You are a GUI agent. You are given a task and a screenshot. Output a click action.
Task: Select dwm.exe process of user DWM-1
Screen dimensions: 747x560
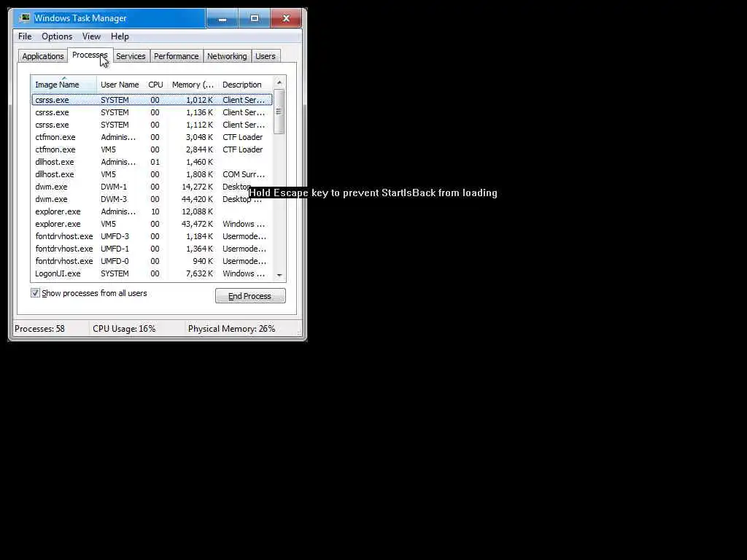coord(152,187)
